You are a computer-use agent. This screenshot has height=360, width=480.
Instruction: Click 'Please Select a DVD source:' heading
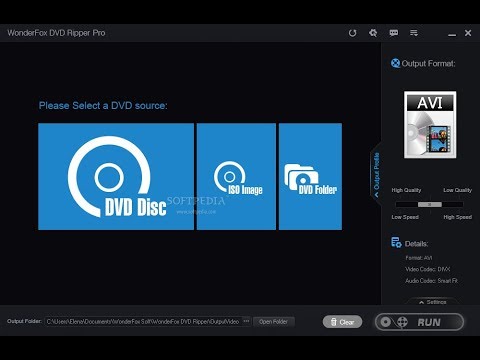click(x=103, y=106)
